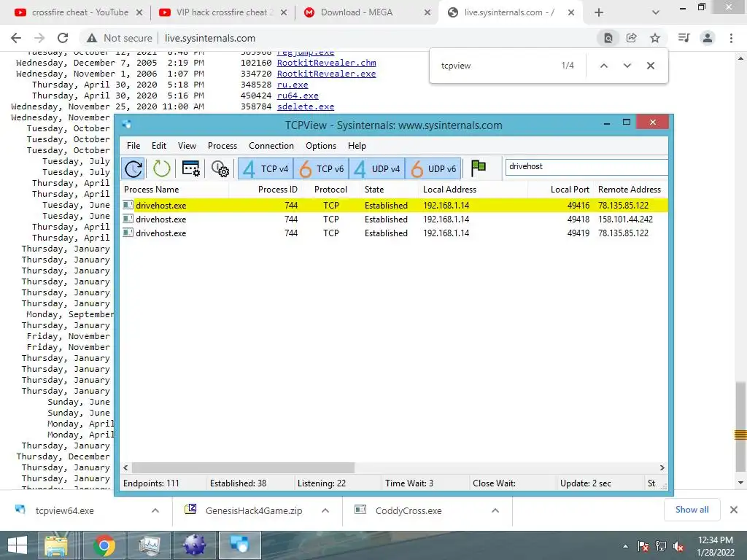The height and width of the screenshot is (560, 747).
Task: Toggle UDP v6 filter
Action: point(433,168)
